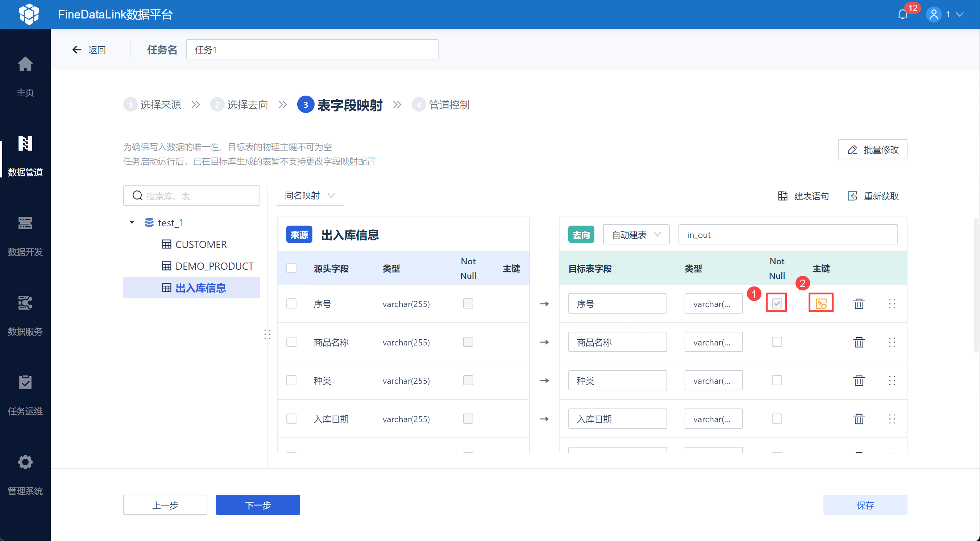Delete the 商品名称 target field row
Screen dimensions: 980x541
[859, 342]
